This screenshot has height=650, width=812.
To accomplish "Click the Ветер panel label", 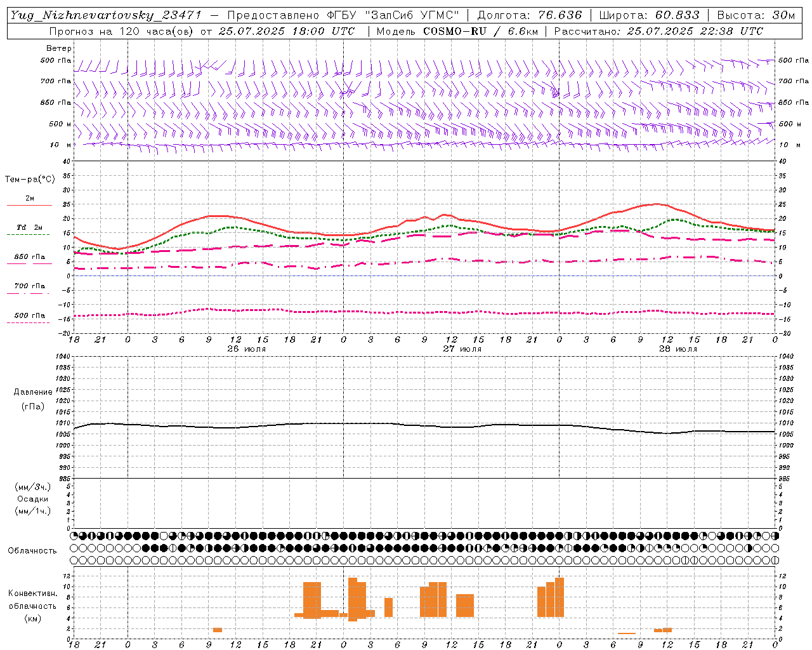I will tap(59, 48).
